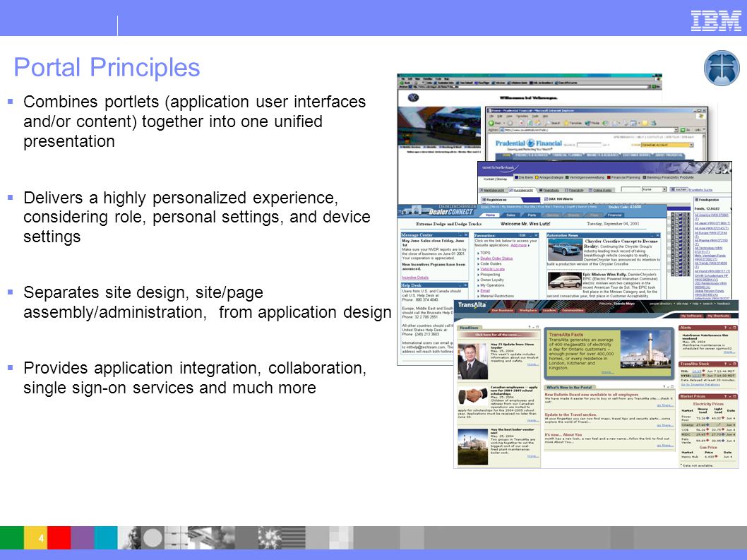Click the red square in footer color strip
The image size is (747, 560).
click(x=59, y=538)
